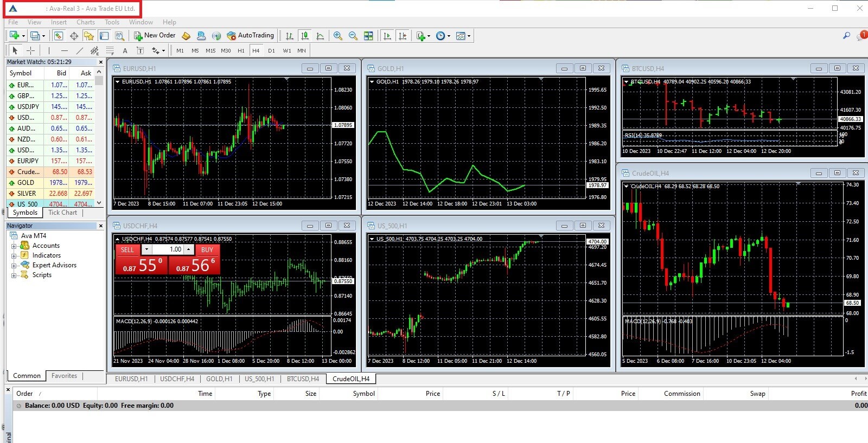
Task: Select the text label 'A' tool
Action: pyautogui.click(x=125, y=51)
